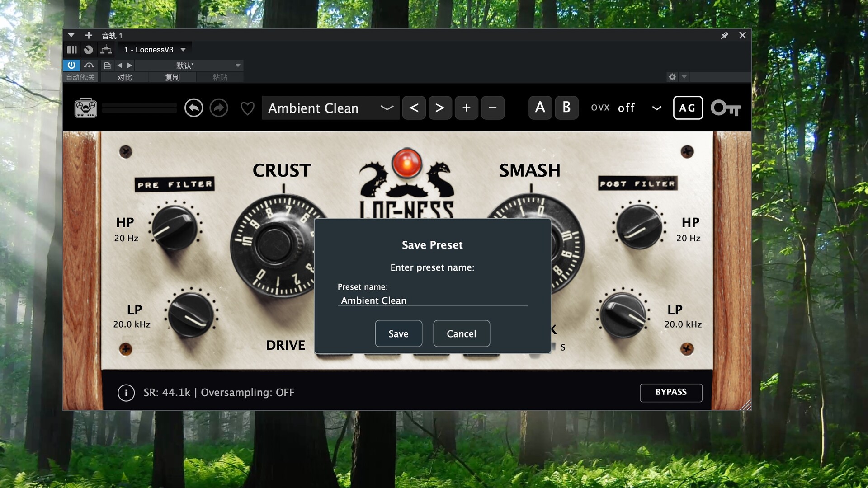Open the info icon in the status bar
Screen dimensions: 868x488
[x=126, y=393]
